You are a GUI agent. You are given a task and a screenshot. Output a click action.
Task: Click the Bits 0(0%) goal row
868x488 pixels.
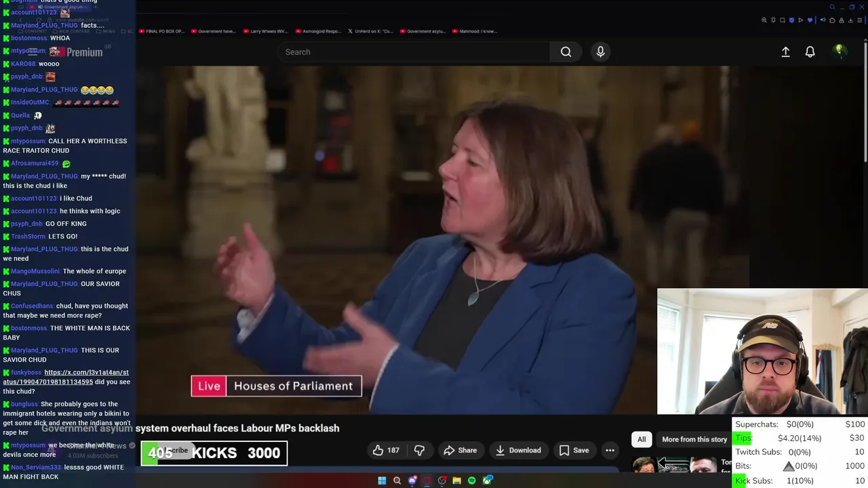[x=800, y=466]
